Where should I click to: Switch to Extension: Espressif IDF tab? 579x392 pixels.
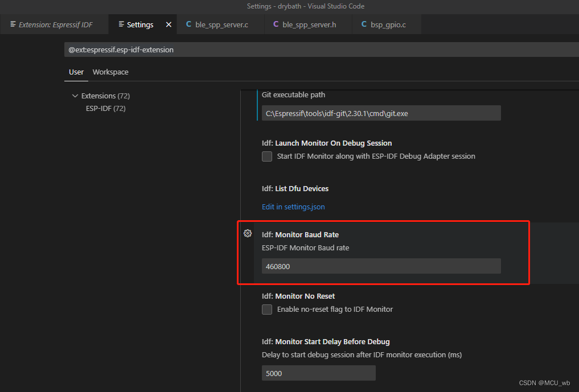coord(54,24)
